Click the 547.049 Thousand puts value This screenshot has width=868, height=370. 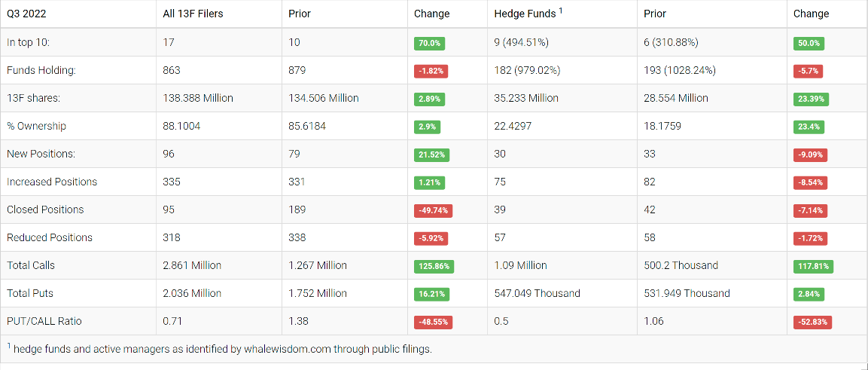tap(537, 293)
